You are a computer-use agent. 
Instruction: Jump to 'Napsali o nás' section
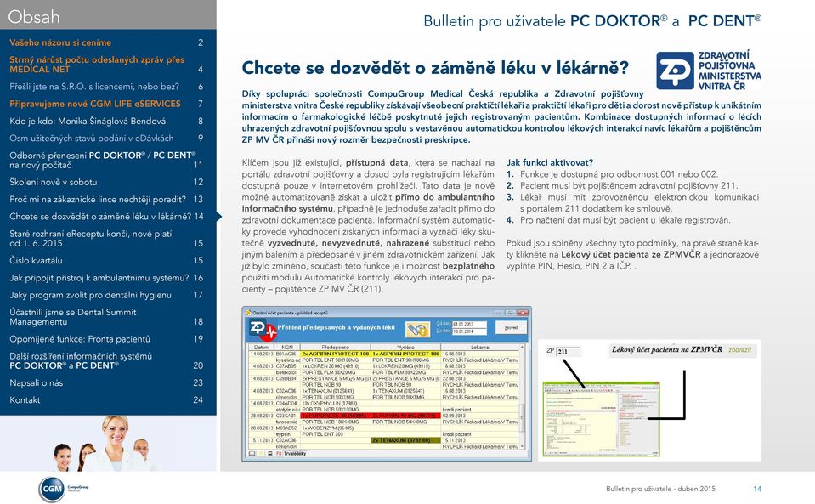(106, 382)
